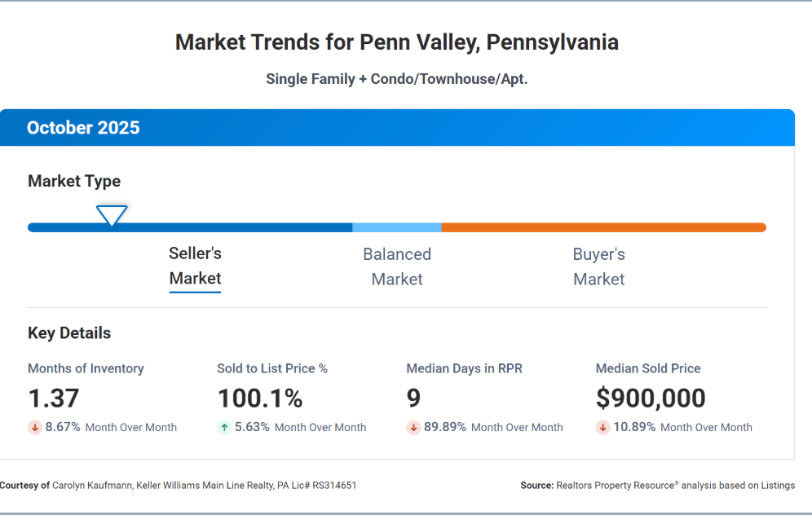Click the green up arrow beside 5.63%
The image size is (812, 515).
(x=223, y=427)
